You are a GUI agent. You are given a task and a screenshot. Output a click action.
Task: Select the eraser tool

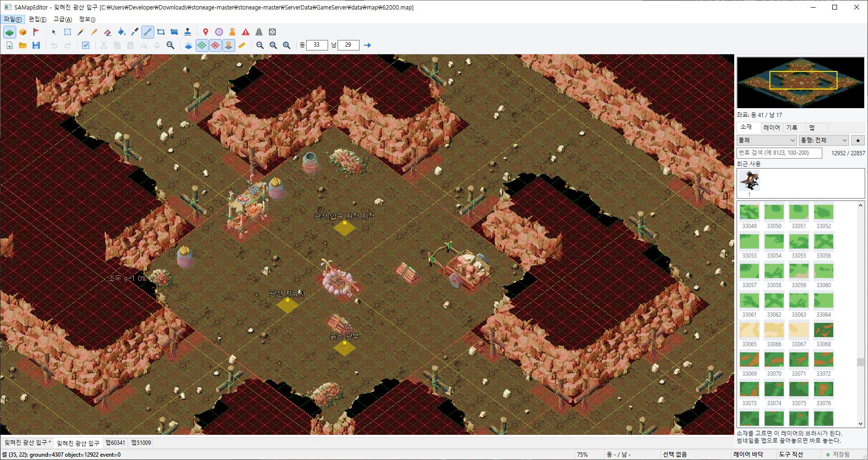pos(108,32)
